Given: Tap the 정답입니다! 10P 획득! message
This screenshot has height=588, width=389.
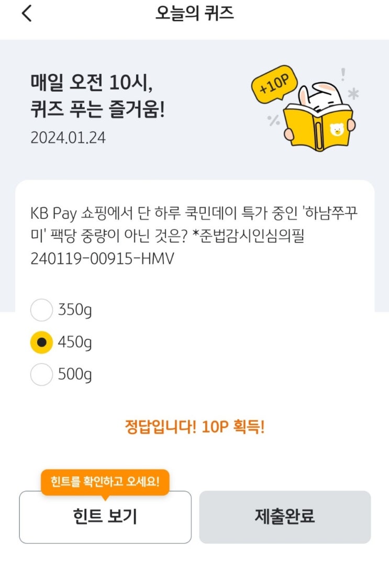Looking at the screenshot, I should pyautogui.click(x=195, y=427).
